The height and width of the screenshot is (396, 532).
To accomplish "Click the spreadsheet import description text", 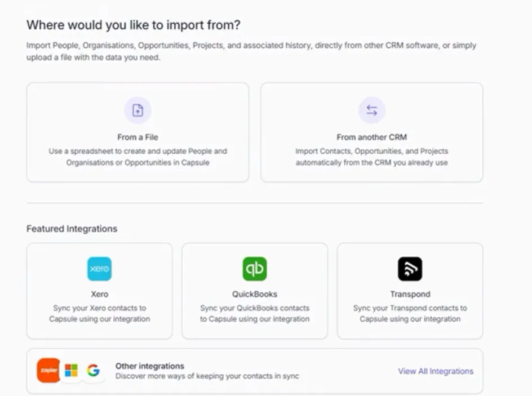I will pos(138,157).
